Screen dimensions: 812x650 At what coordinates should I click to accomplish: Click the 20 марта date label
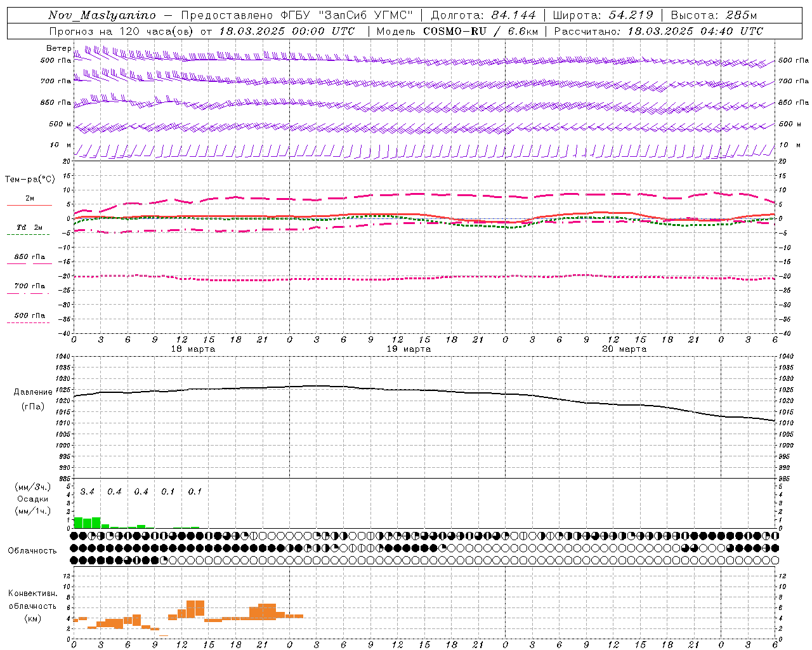(x=624, y=349)
